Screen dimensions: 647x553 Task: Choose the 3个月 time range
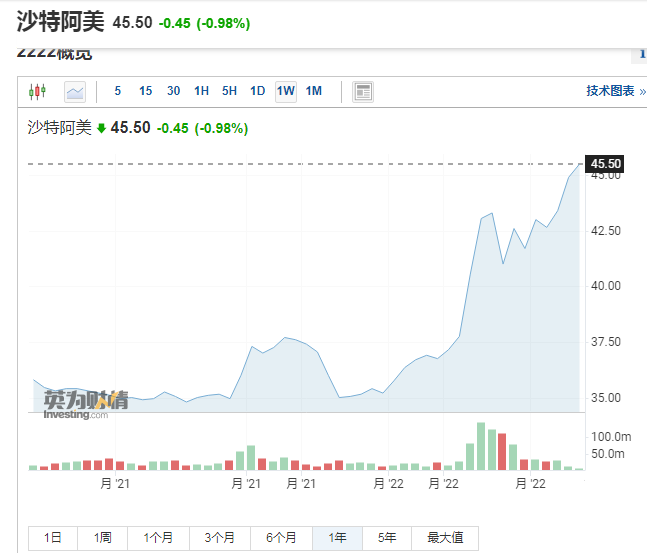(x=220, y=538)
